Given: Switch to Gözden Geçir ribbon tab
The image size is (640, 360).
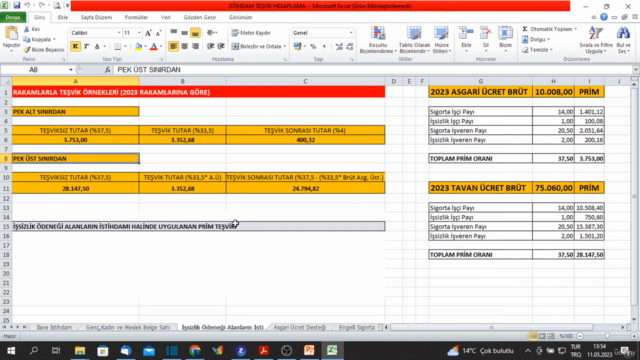Looking at the screenshot, I should point(200,18).
